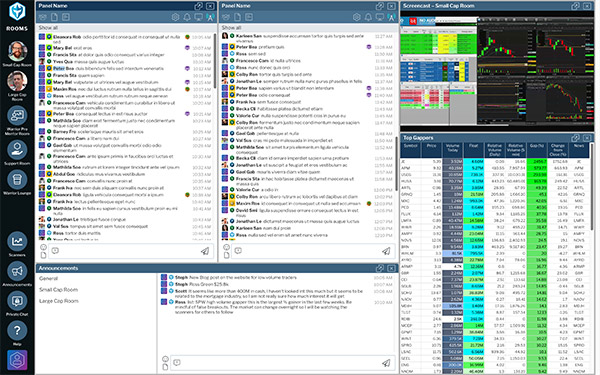Open the Scanners sidebar icon
600x375 pixels.
17,241
